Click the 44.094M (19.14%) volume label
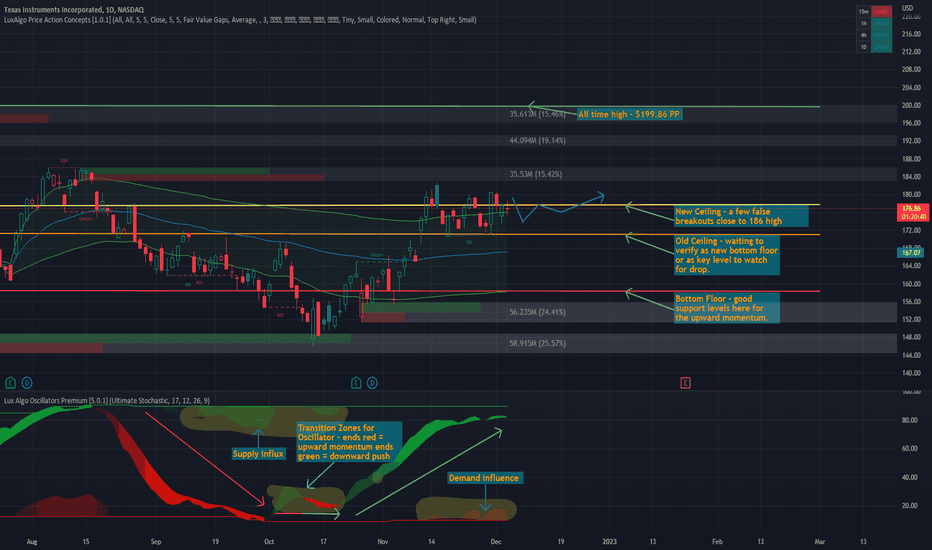 (x=537, y=141)
